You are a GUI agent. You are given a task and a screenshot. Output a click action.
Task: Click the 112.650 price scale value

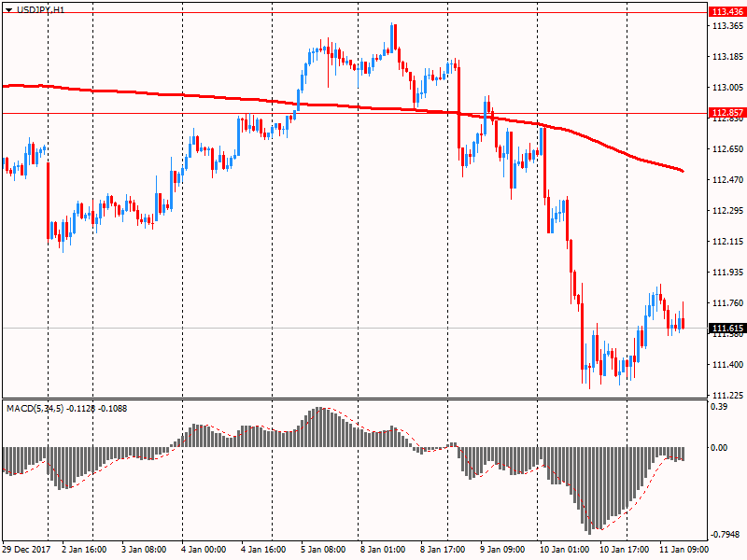pyautogui.click(x=727, y=149)
